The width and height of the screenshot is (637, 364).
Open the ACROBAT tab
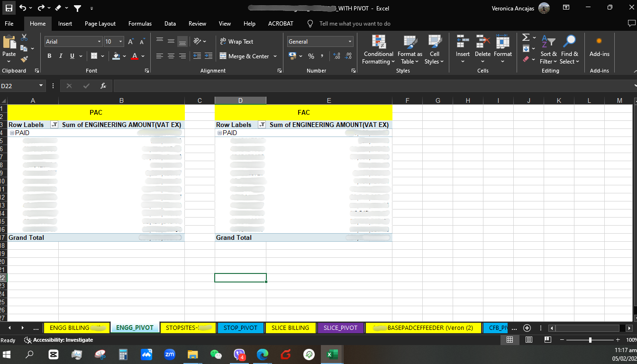click(x=281, y=23)
